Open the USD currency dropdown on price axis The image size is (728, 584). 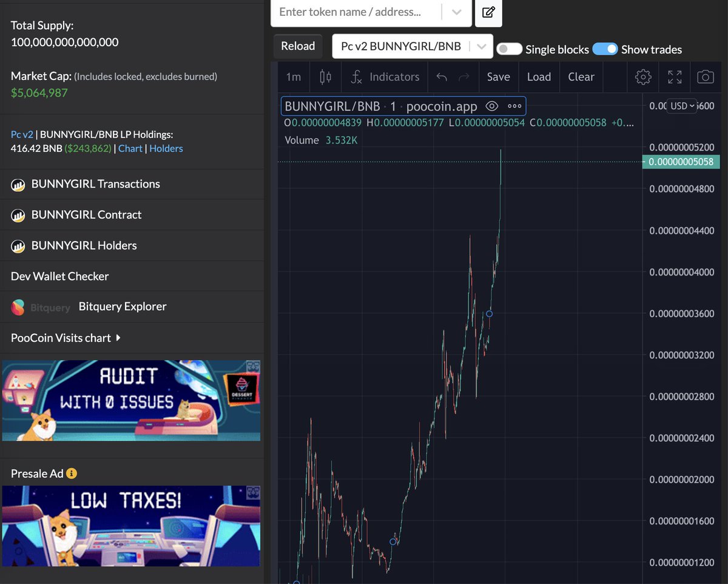(x=682, y=106)
